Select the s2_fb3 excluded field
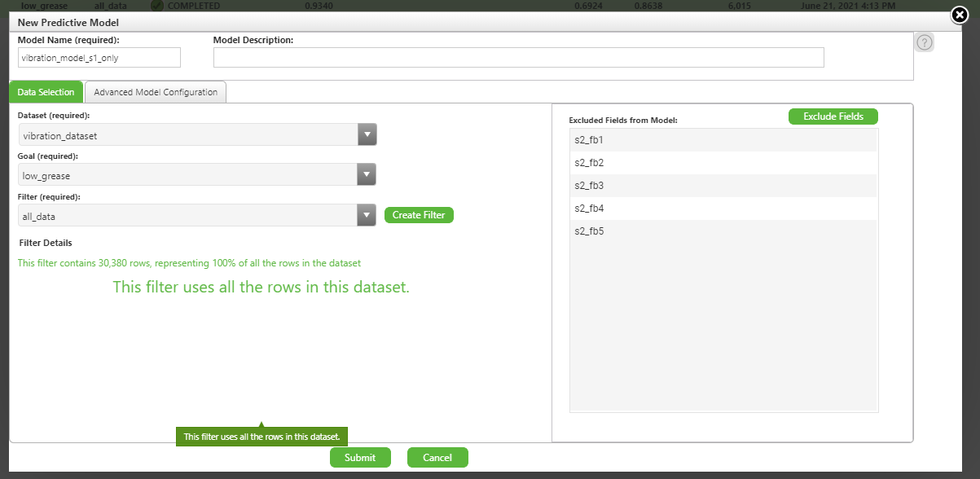This screenshot has height=479, width=980. (x=723, y=185)
